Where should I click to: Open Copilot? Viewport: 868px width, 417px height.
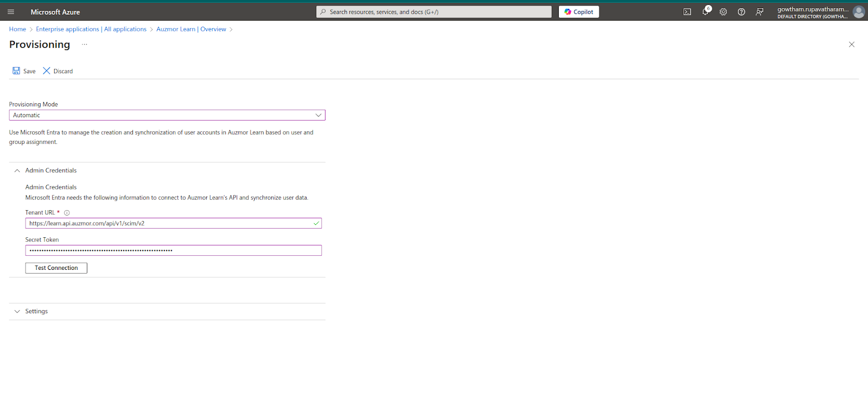pos(579,12)
